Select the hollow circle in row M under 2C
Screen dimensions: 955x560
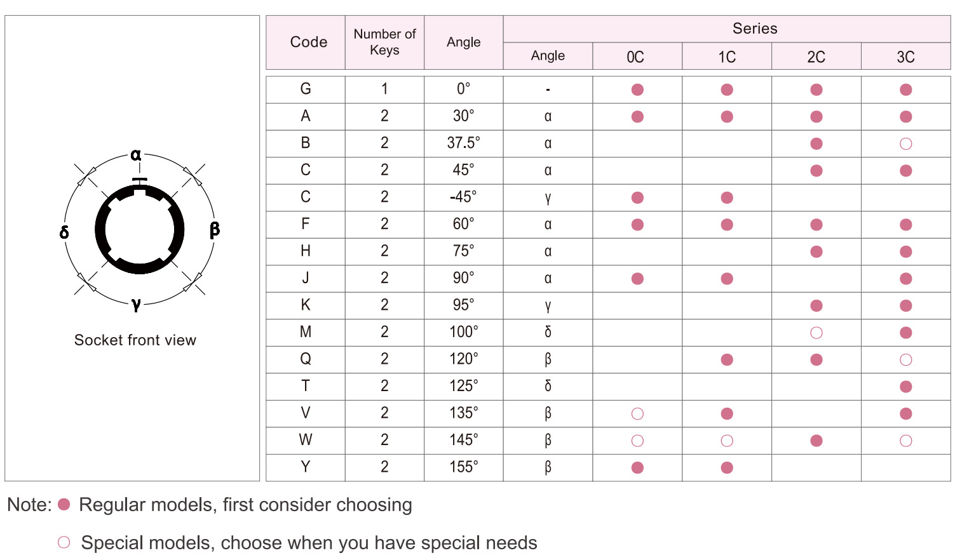tap(816, 333)
